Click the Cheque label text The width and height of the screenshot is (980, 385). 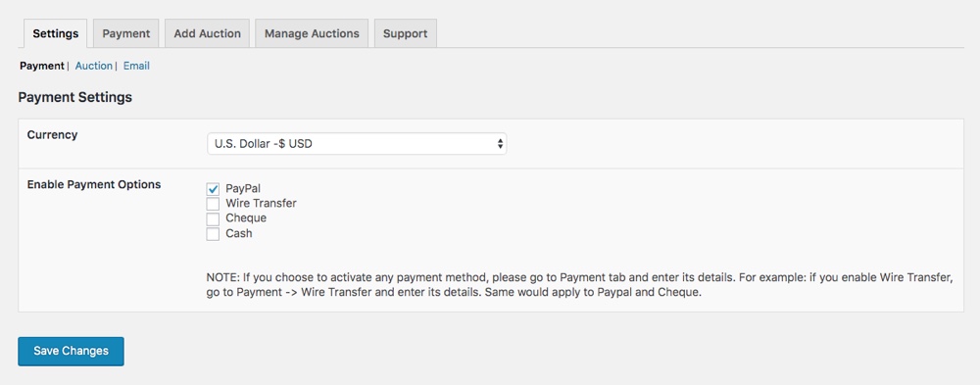(x=246, y=218)
